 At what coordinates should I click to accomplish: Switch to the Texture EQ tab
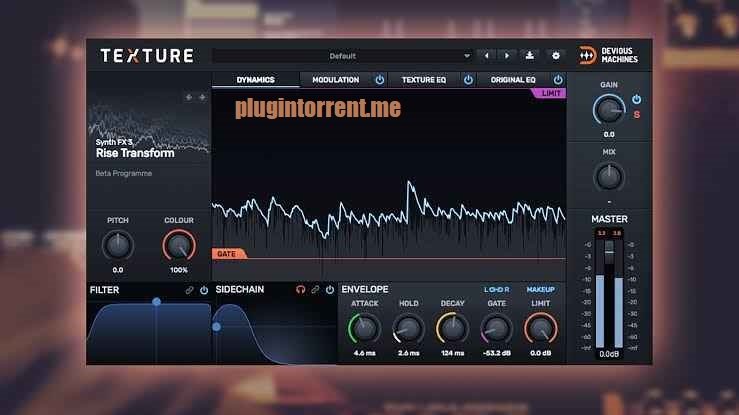424,80
